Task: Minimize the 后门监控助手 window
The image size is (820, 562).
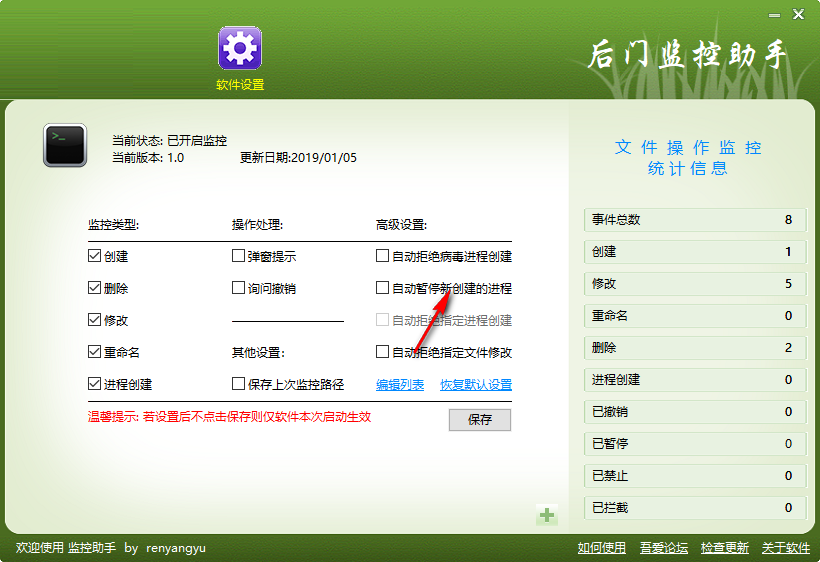Action: click(x=774, y=15)
